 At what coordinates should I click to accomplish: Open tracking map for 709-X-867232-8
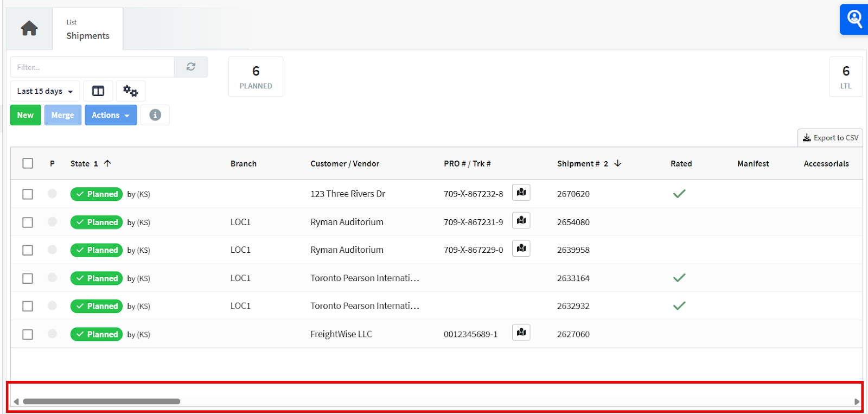521,193
